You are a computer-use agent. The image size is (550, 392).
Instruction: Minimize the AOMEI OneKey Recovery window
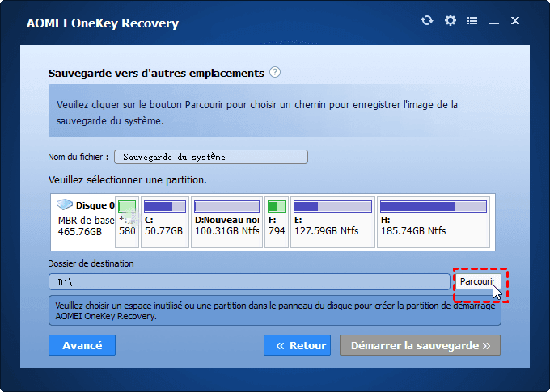(494, 23)
